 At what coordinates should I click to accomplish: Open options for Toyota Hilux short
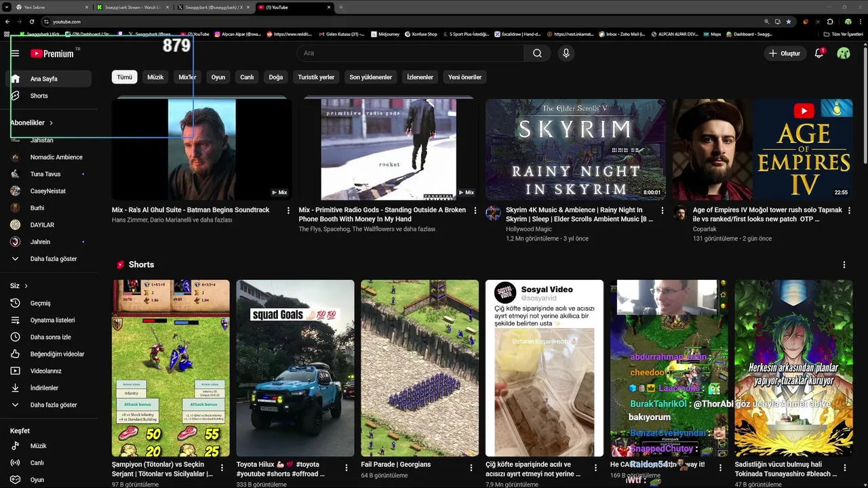(347, 468)
